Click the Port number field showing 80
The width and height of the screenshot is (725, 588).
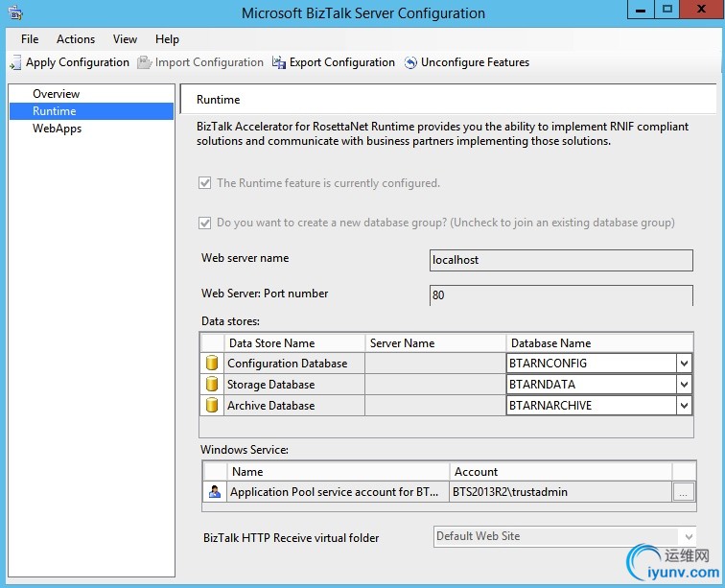click(561, 295)
